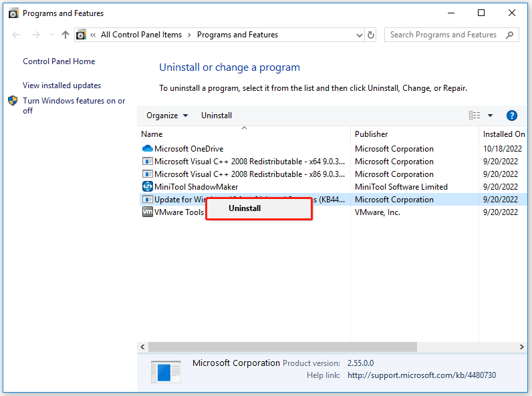Click the Microsoft OneDrive cloud icon
Screen dimensions: 532x396
coord(147,148)
